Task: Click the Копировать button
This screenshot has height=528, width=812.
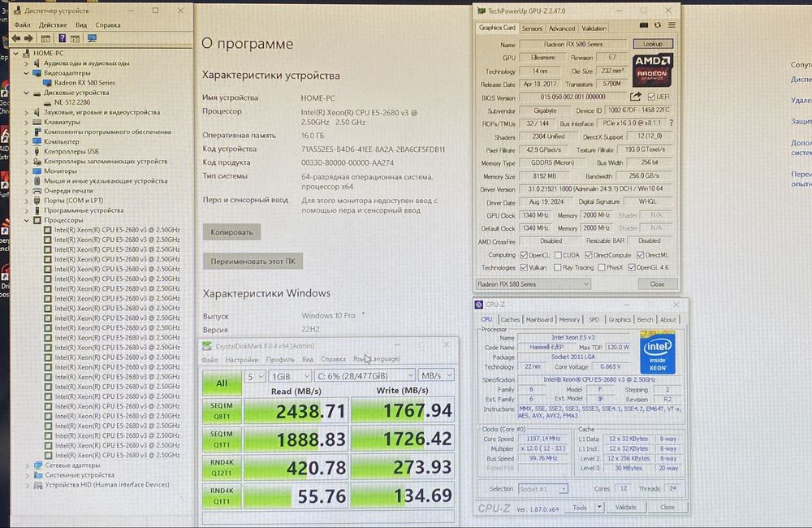Action: point(231,232)
